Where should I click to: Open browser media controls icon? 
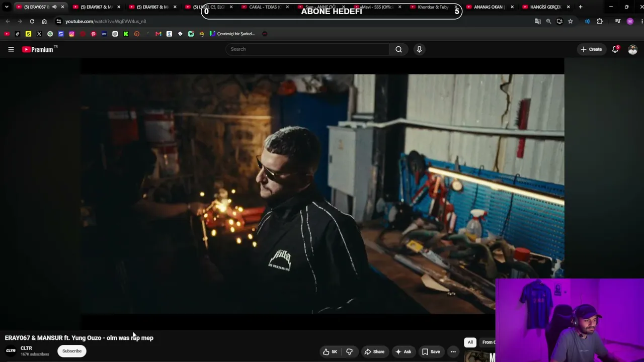point(618,21)
